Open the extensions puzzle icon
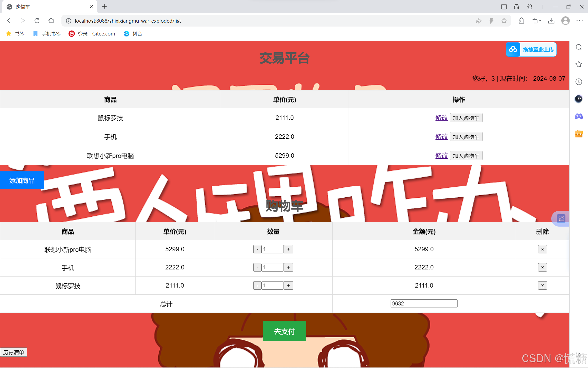The width and height of the screenshot is (588, 368). 522,21
